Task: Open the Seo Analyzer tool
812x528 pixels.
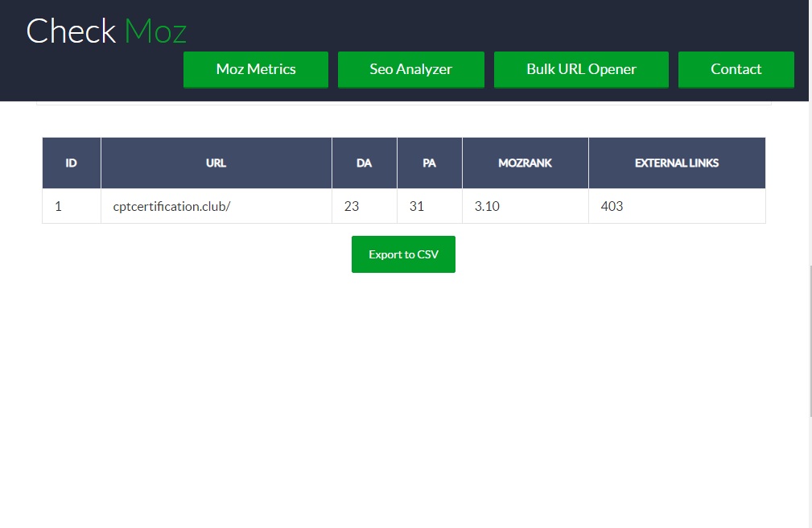Action: point(411,69)
